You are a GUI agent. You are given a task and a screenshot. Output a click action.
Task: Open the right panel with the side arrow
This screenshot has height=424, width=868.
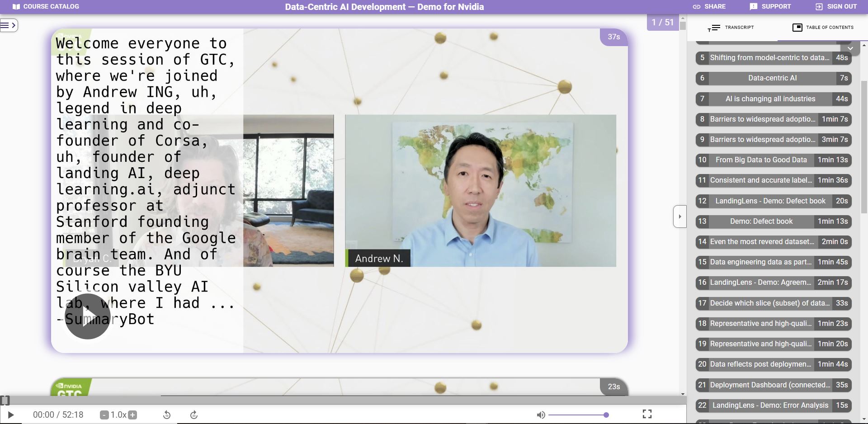coord(680,216)
